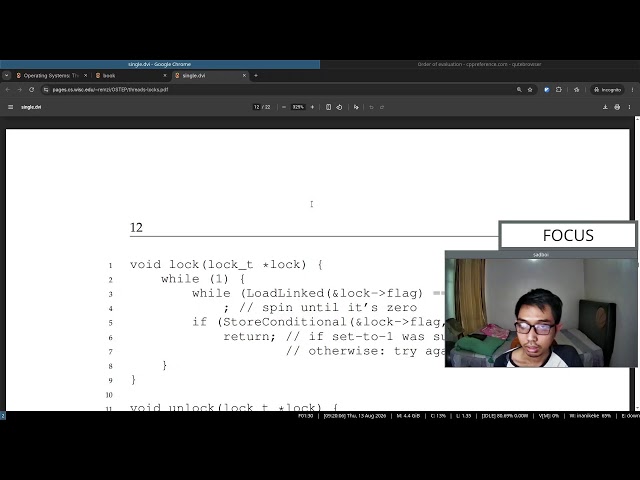Click workspace 2 indicator in status bar

(3, 416)
